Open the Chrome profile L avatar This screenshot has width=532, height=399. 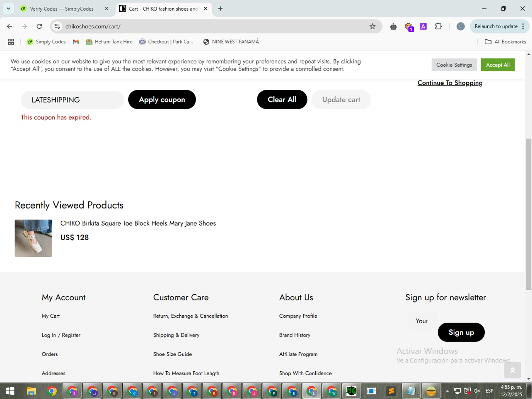point(460,26)
